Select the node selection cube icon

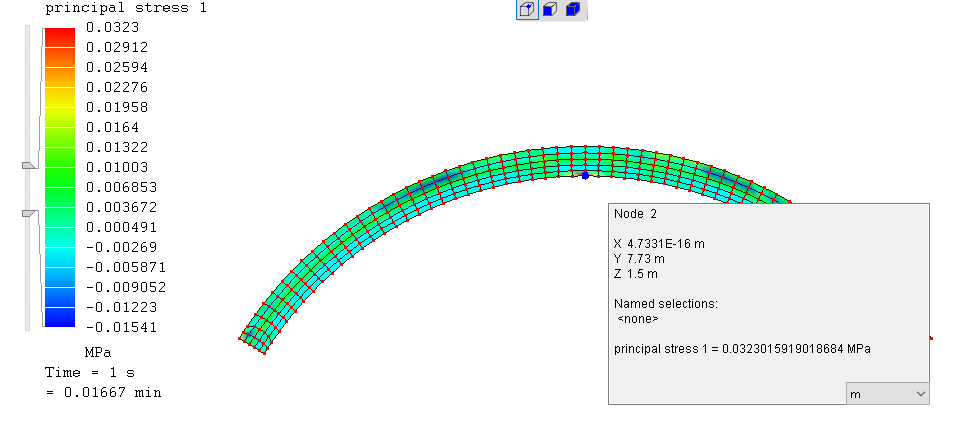(x=527, y=9)
